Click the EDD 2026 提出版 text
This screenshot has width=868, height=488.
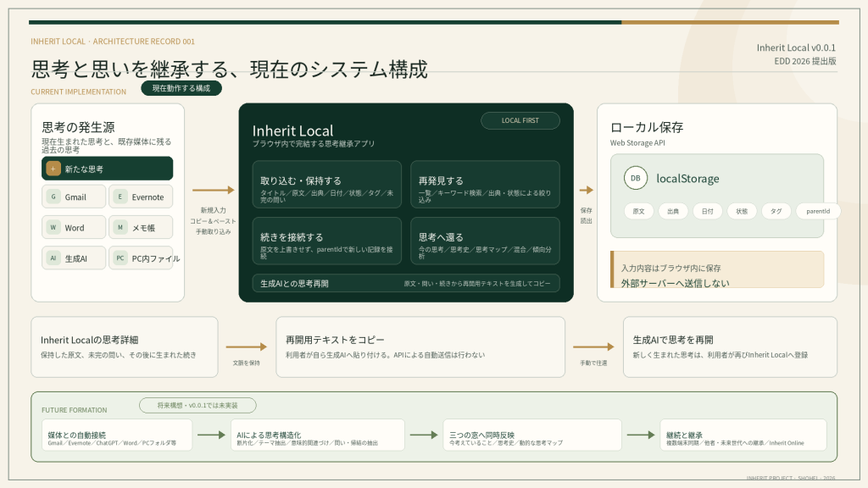(x=805, y=61)
